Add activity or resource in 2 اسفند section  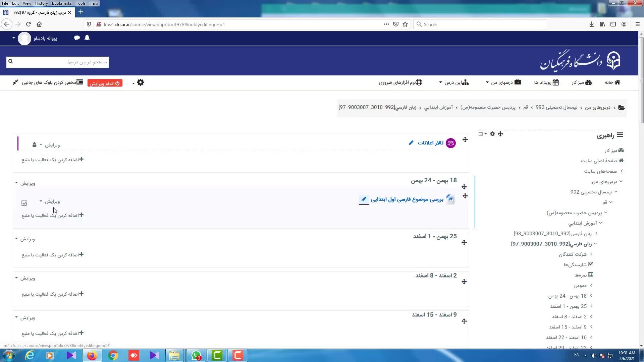pyautogui.click(x=52, y=294)
